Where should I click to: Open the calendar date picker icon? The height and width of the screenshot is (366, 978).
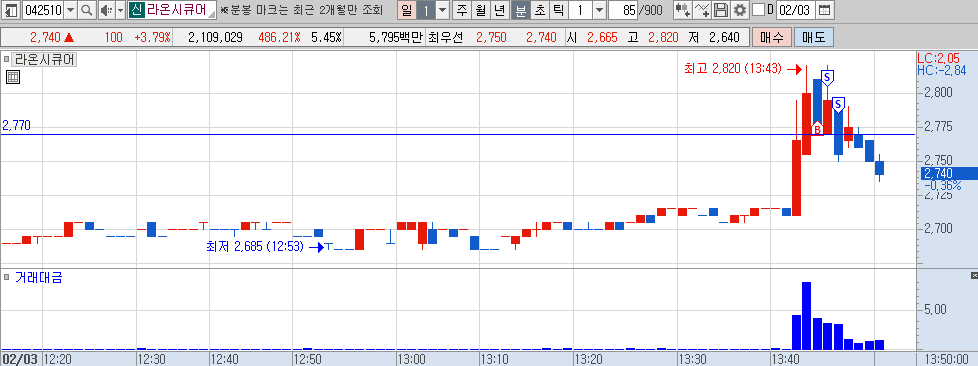825,10
